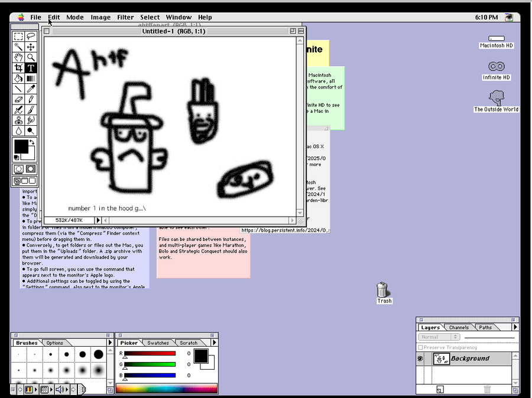Open the Apple menu
The width and height of the screenshot is (532, 398).
tap(21, 17)
